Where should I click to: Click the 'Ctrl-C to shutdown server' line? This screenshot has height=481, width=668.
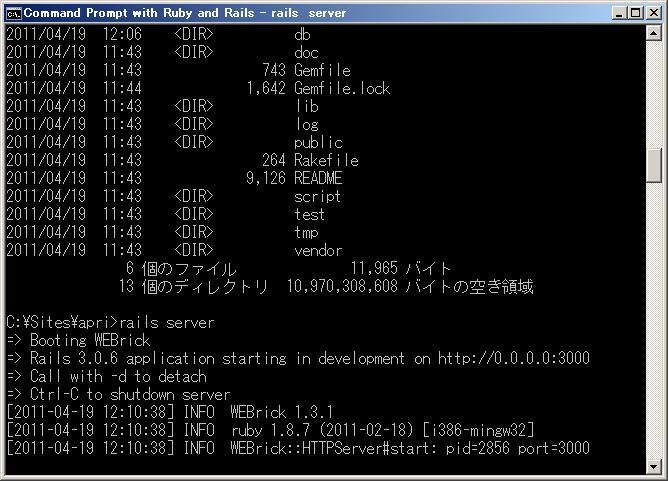tap(130, 395)
